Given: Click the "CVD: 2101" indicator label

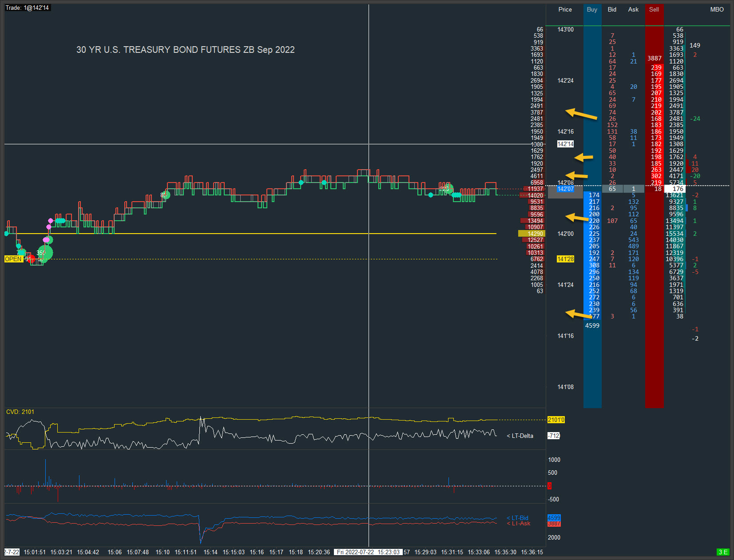Looking at the screenshot, I should [20, 412].
